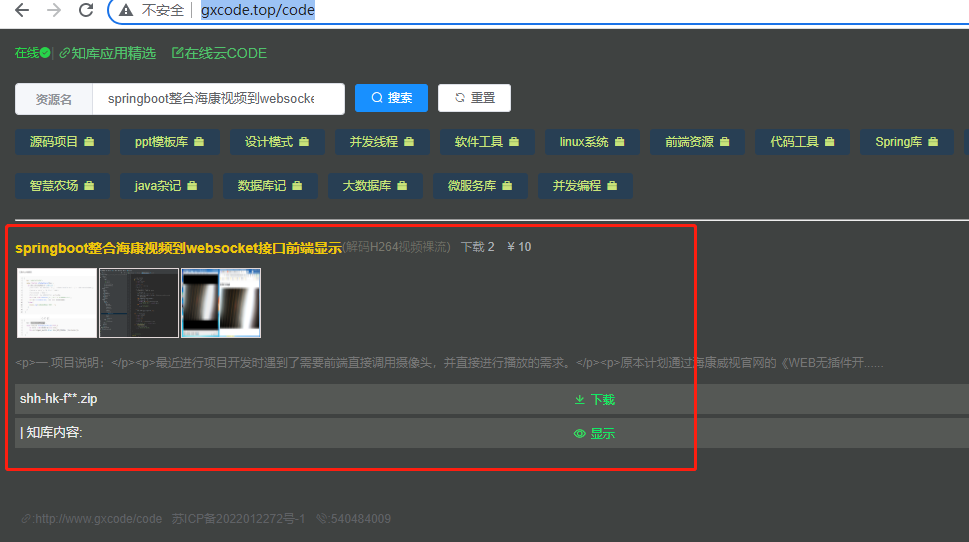Click the 资源名 label

[x=54, y=99]
